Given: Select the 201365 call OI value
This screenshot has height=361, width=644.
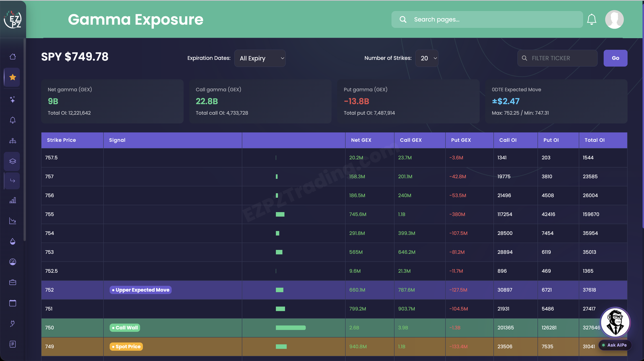Looking at the screenshot, I should (x=506, y=328).
